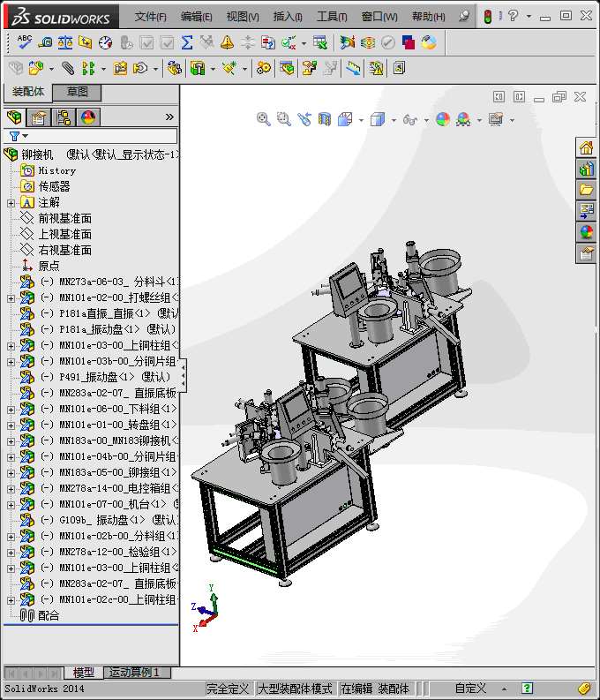The image size is (600, 700).
Task: Click the Exploded View icon
Action: (309, 68)
